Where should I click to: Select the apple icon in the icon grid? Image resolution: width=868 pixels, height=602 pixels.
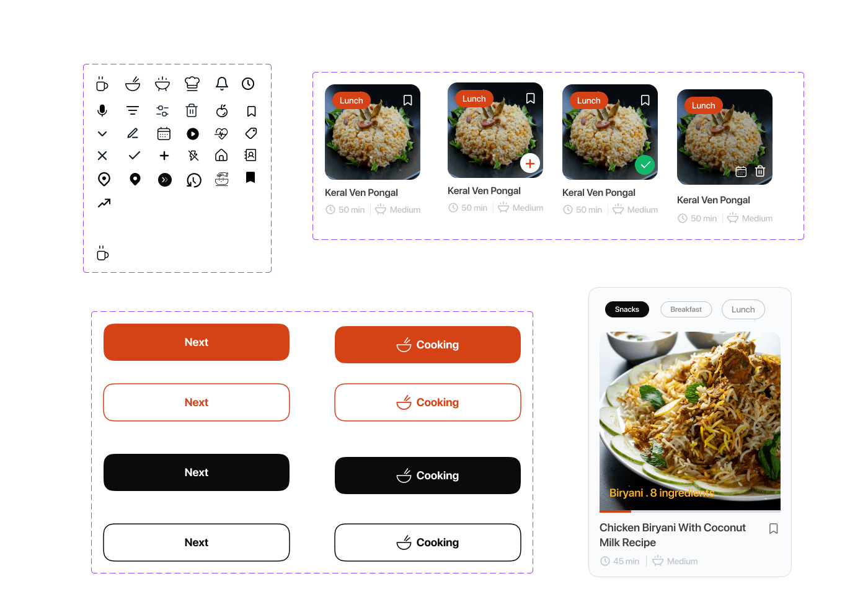tap(222, 111)
